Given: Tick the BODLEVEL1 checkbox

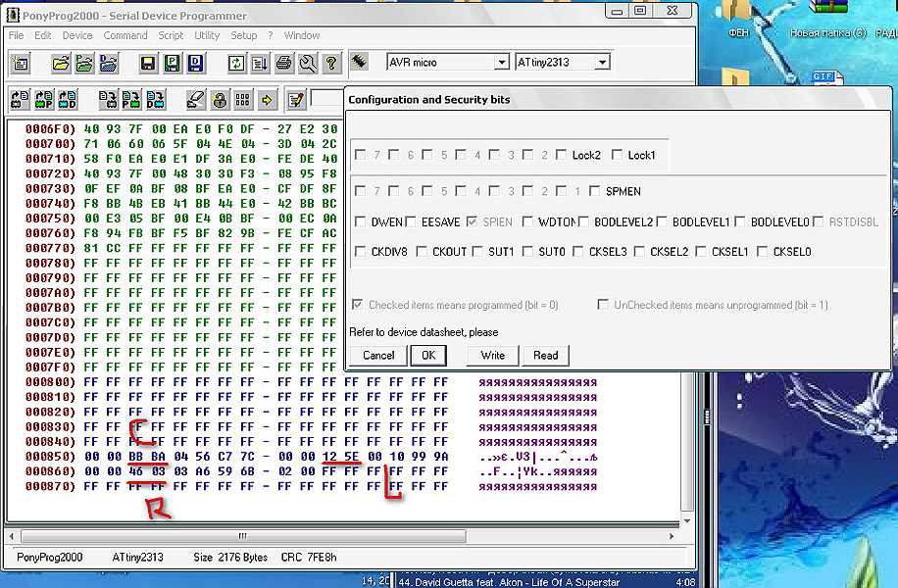Looking at the screenshot, I should click(x=662, y=222).
